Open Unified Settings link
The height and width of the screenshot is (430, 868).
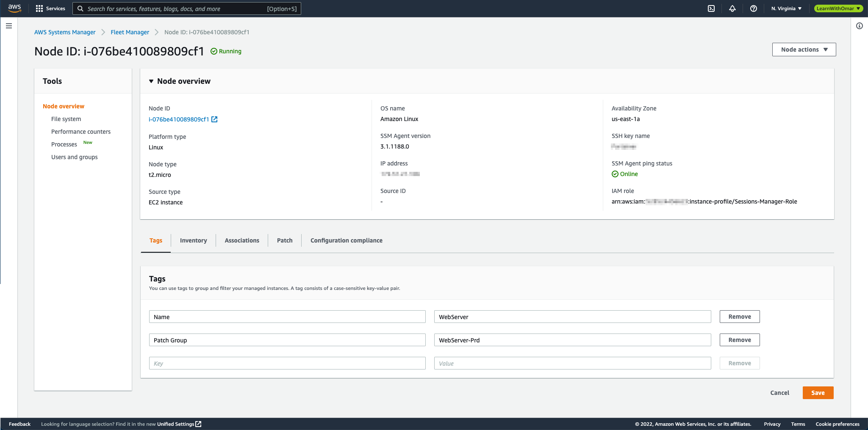point(175,424)
